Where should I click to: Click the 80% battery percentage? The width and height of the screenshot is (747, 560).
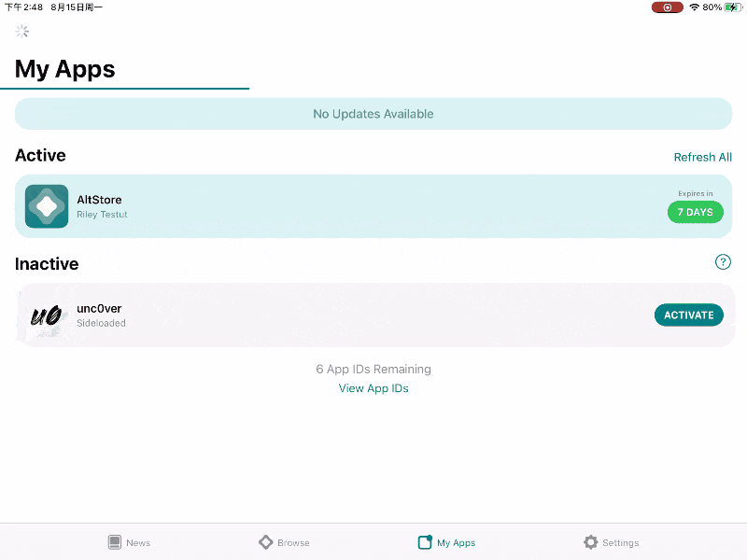(712, 7)
